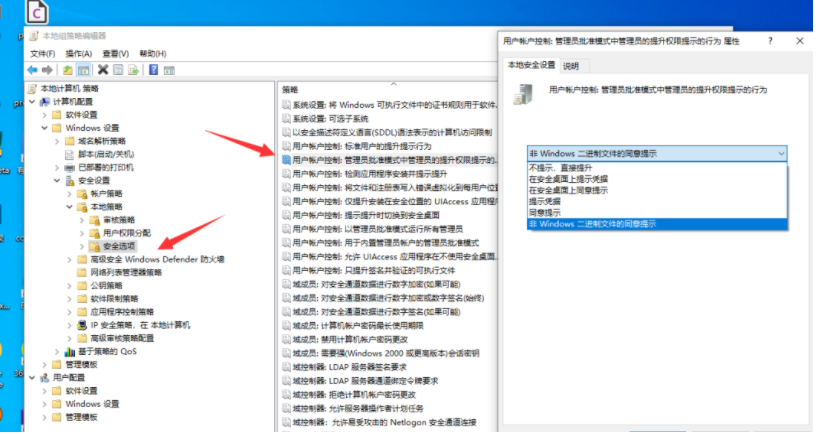Open the 非 Windows 二进制文件的同意提示 combo box
Screen dimensions: 819x434
click(x=657, y=154)
